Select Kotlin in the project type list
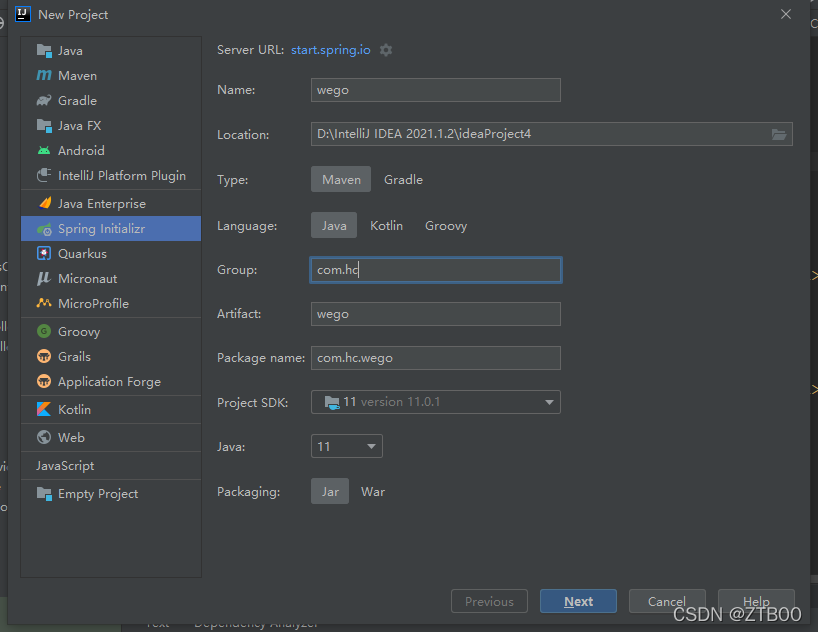 pyautogui.click(x=111, y=409)
